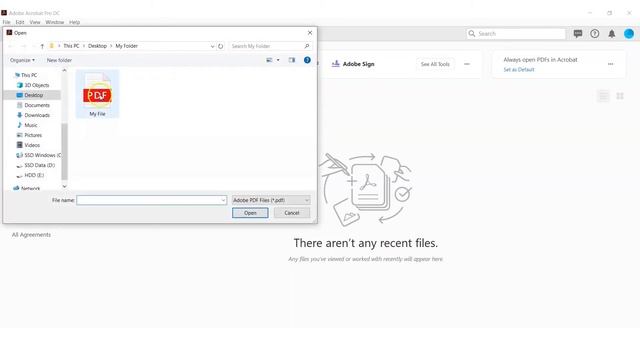640x360 pixels.
Task: Click the navigation pane scroll down arrow
Action: click(x=64, y=186)
